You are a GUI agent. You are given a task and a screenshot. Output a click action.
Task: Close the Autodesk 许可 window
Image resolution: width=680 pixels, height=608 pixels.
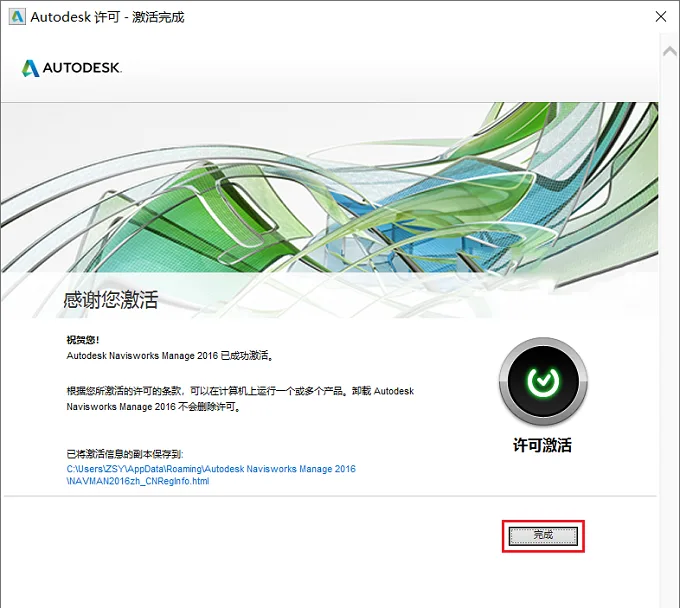coord(660,17)
